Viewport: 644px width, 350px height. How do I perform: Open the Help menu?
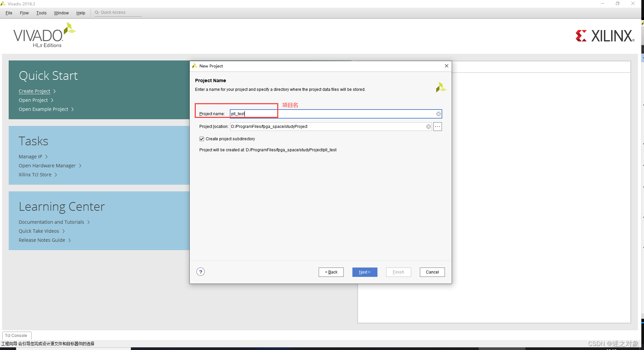coord(81,13)
